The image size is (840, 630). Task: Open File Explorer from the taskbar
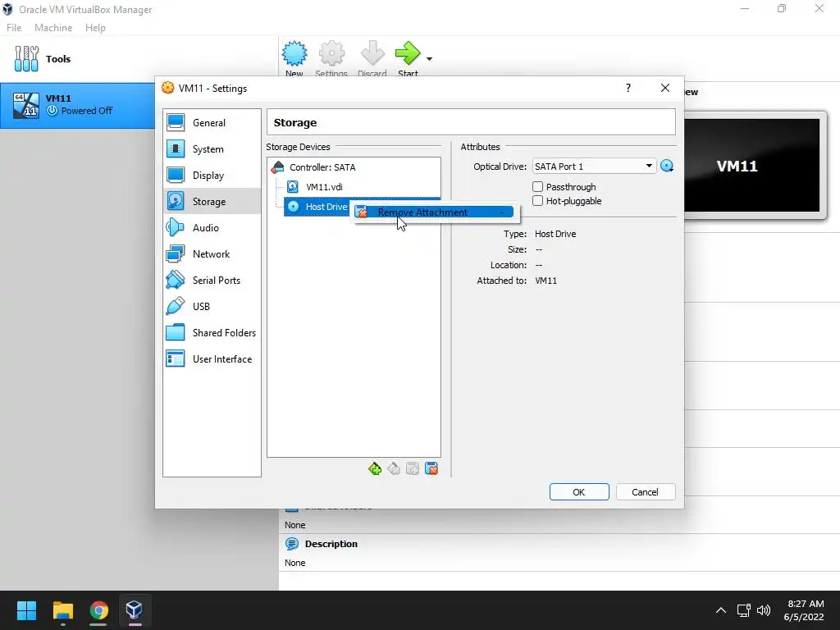click(62, 610)
